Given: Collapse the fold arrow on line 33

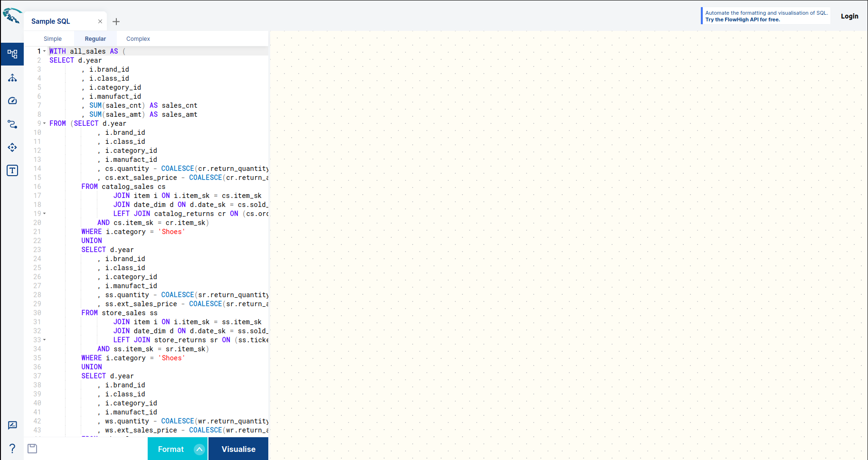Looking at the screenshot, I should [45, 340].
